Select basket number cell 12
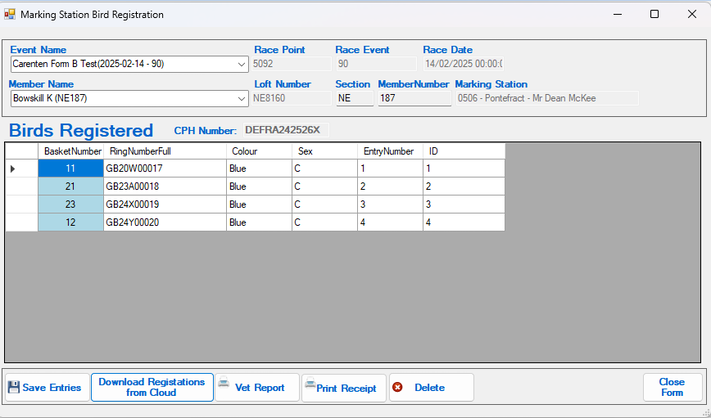Viewport: 711px width, 418px height. coord(71,223)
